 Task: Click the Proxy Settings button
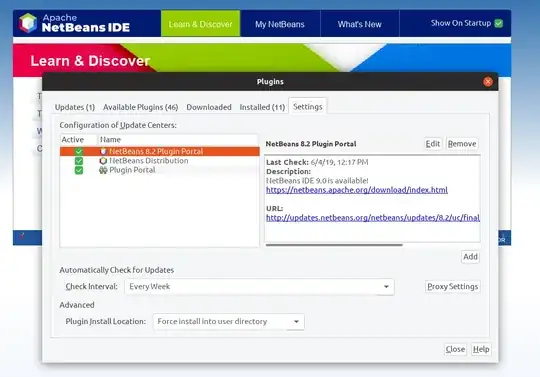453,286
